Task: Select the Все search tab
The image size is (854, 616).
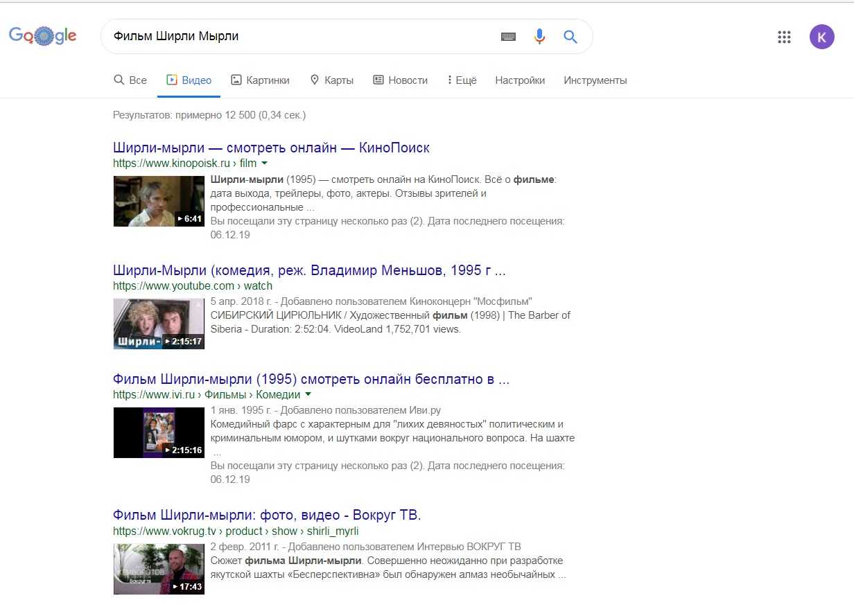Action: click(130, 80)
